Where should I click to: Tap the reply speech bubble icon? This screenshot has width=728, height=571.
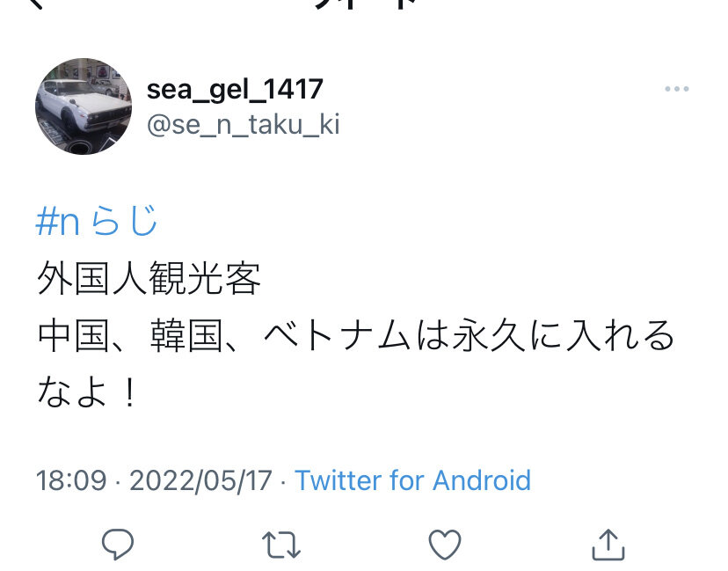pos(118,544)
